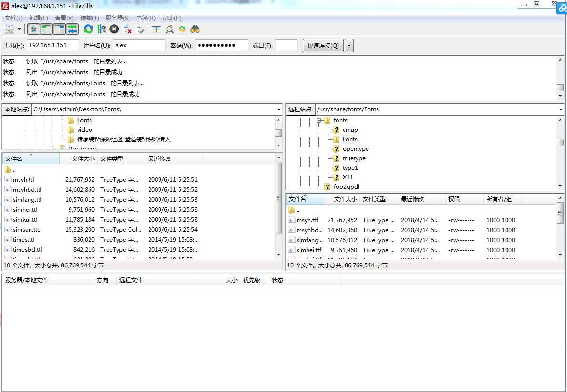Click the message log scrollbar thumb
This screenshot has width=567, height=392.
[560, 88]
